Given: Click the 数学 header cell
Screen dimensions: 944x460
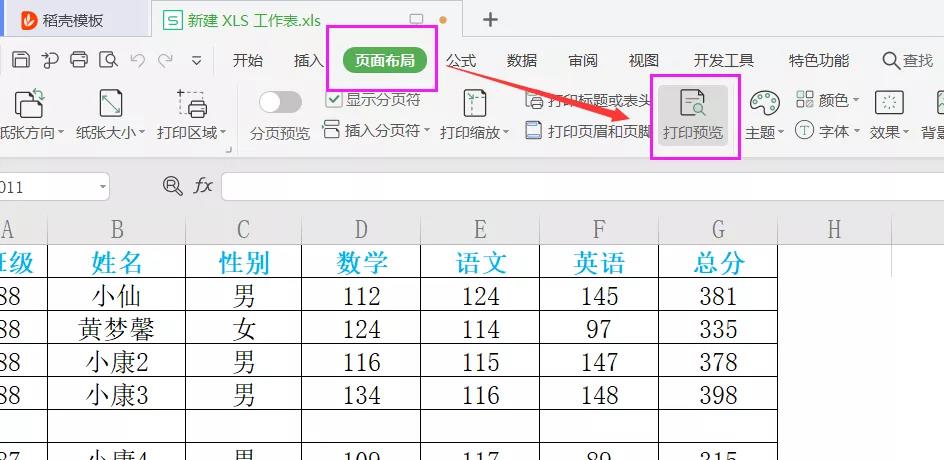Looking at the screenshot, I should [361, 262].
